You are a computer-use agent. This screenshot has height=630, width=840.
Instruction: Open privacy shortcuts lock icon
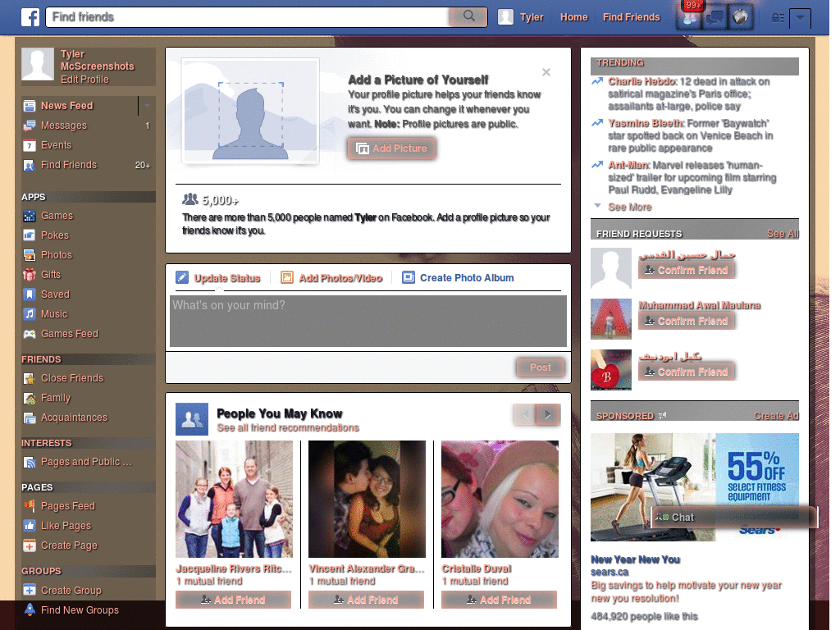coord(778,18)
